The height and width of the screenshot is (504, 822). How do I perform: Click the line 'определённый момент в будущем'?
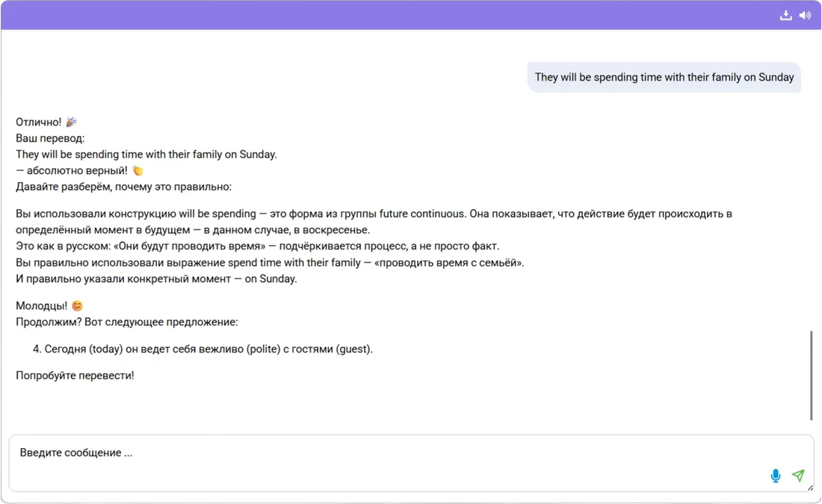(193, 230)
